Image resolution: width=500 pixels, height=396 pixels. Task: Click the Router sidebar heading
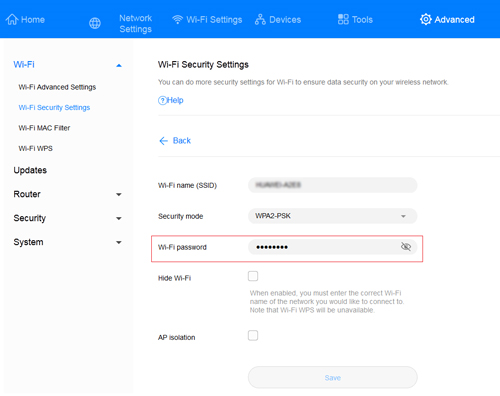coord(27,194)
